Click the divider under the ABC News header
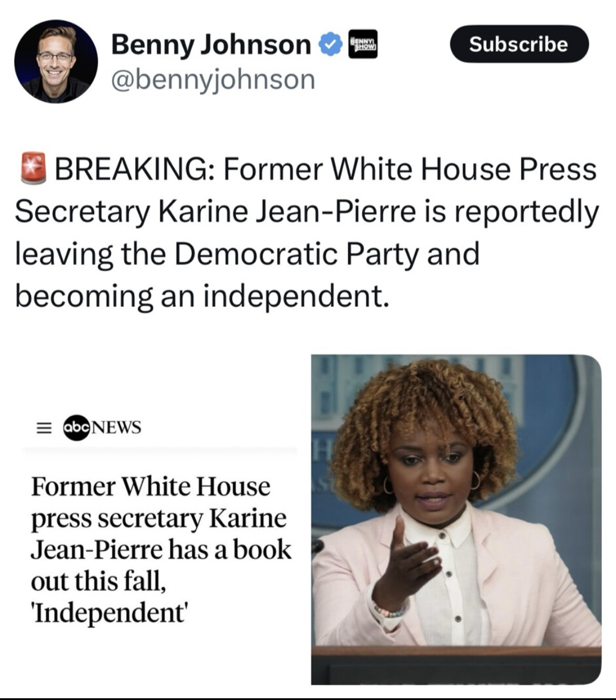Viewport: 616px width, 700px height. (x=160, y=450)
